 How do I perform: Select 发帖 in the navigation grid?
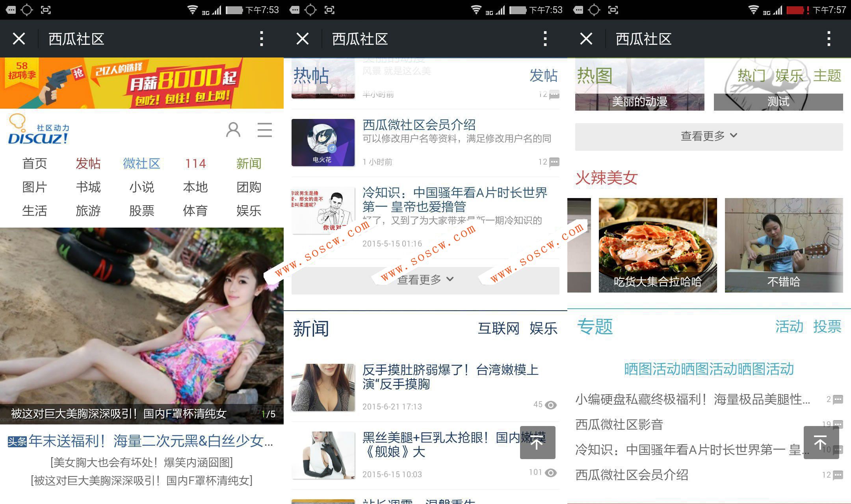88,163
